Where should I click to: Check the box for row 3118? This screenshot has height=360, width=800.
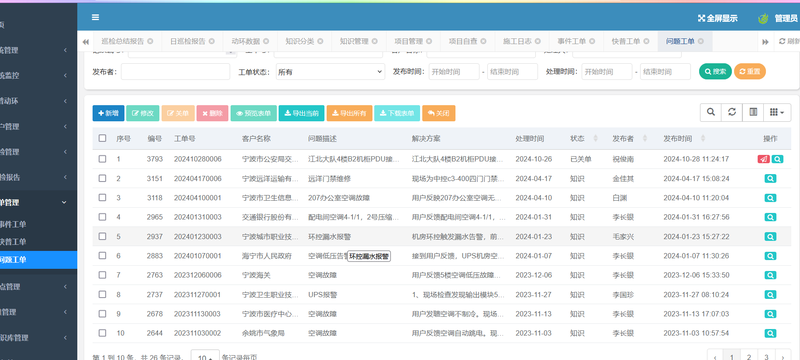point(103,198)
